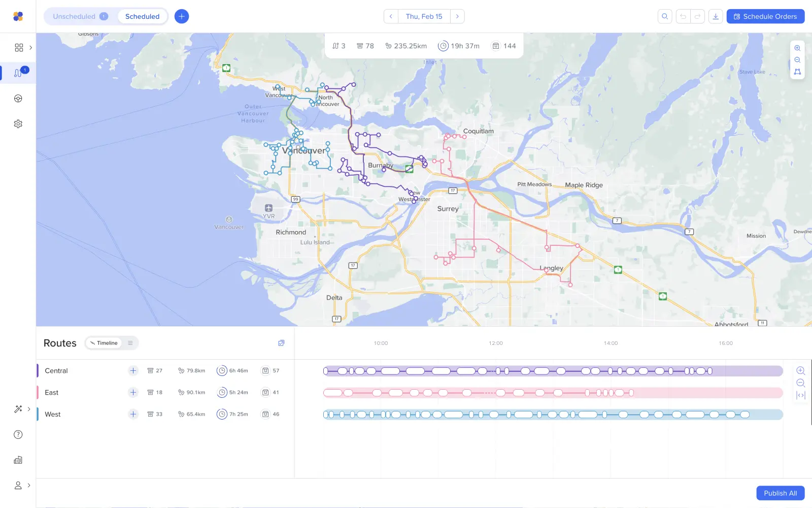Switch to the list view in the Timeline toggle
812x508 pixels.
click(129, 343)
